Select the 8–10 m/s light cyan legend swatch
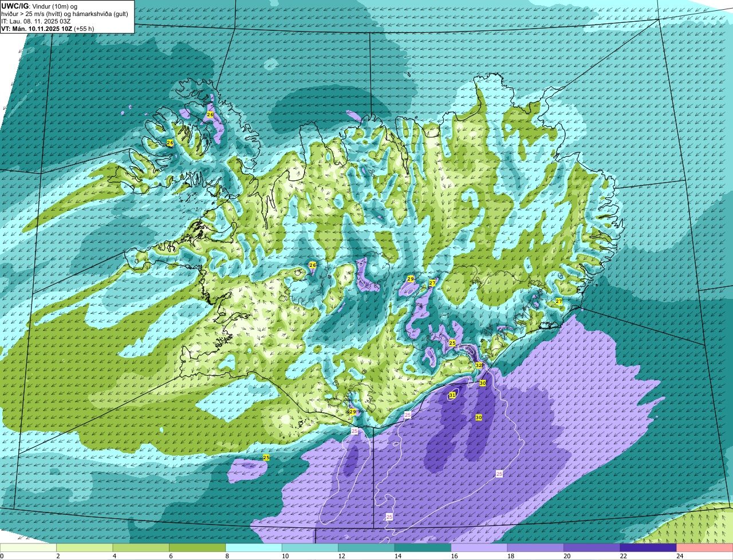733x560 pixels. tap(254, 547)
